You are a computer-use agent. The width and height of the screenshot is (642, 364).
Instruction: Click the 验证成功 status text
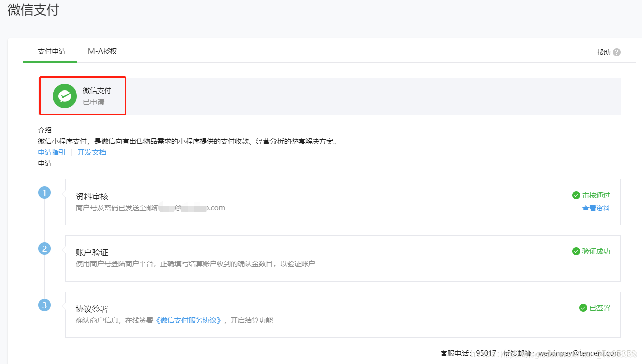click(x=596, y=251)
